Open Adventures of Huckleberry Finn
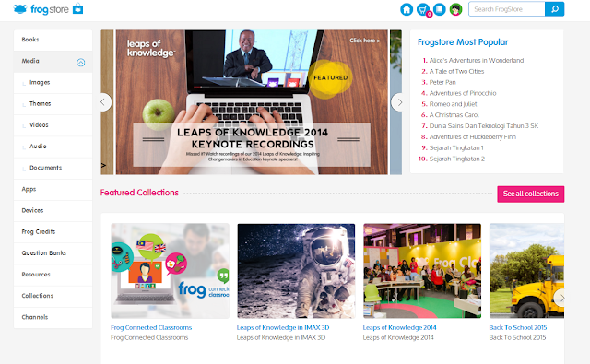The height and width of the screenshot is (364, 590). coord(473,137)
